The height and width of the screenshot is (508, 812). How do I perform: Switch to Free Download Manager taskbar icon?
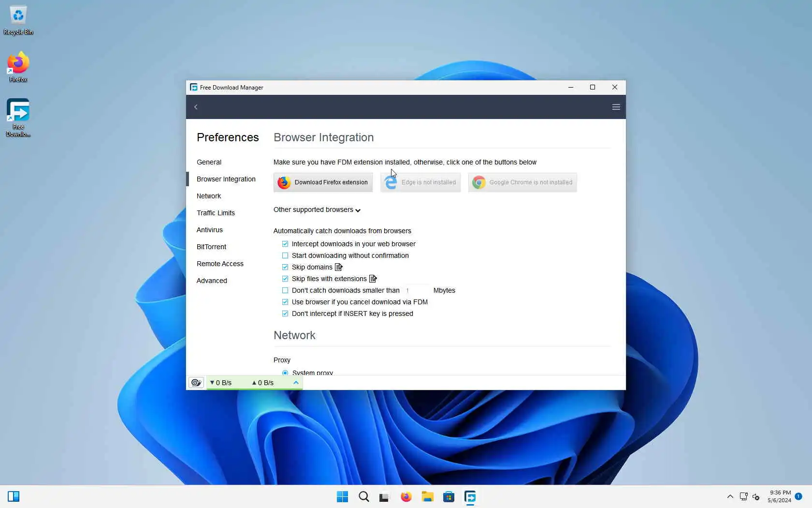(x=470, y=497)
